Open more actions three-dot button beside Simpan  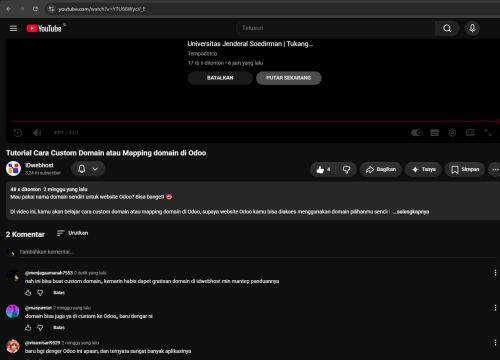[x=495, y=169]
